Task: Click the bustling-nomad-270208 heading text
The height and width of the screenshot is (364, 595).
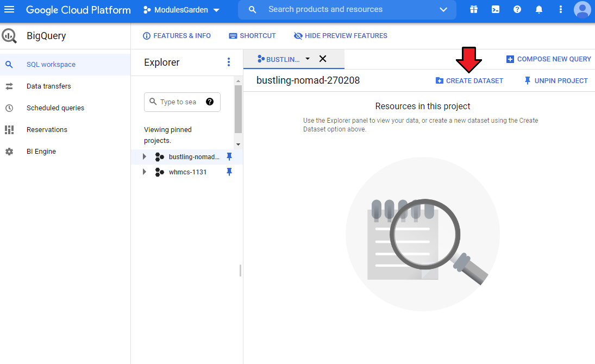Action: click(308, 80)
